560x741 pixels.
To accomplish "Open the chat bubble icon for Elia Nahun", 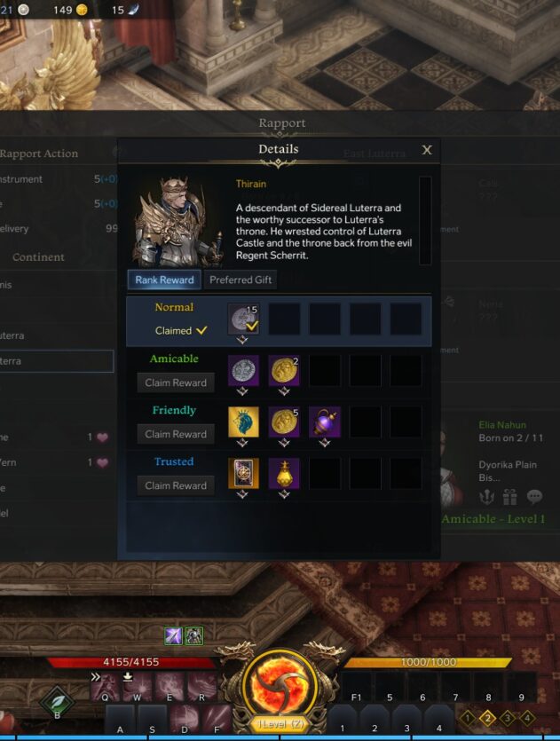I will [x=534, y=497].
